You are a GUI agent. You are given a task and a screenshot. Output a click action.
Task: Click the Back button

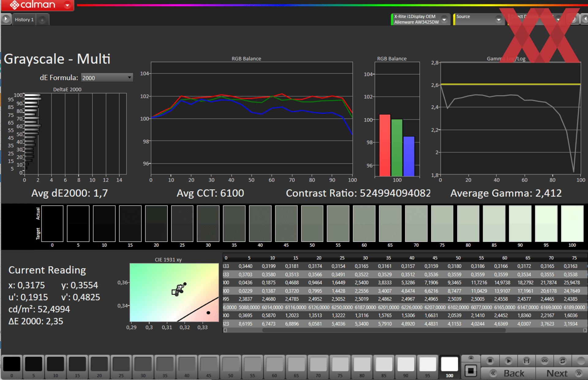[x=508, y=373]
